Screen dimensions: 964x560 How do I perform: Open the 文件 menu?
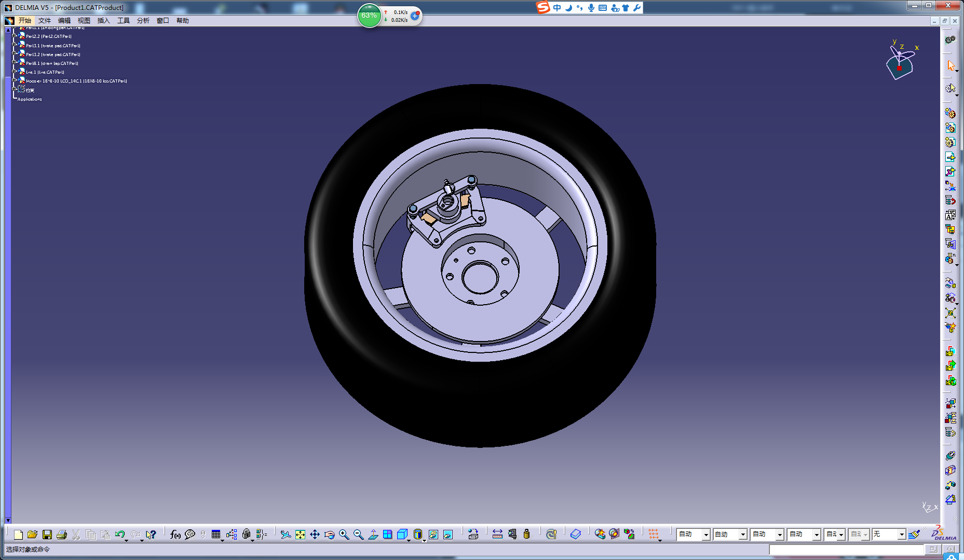pos(45,21)
